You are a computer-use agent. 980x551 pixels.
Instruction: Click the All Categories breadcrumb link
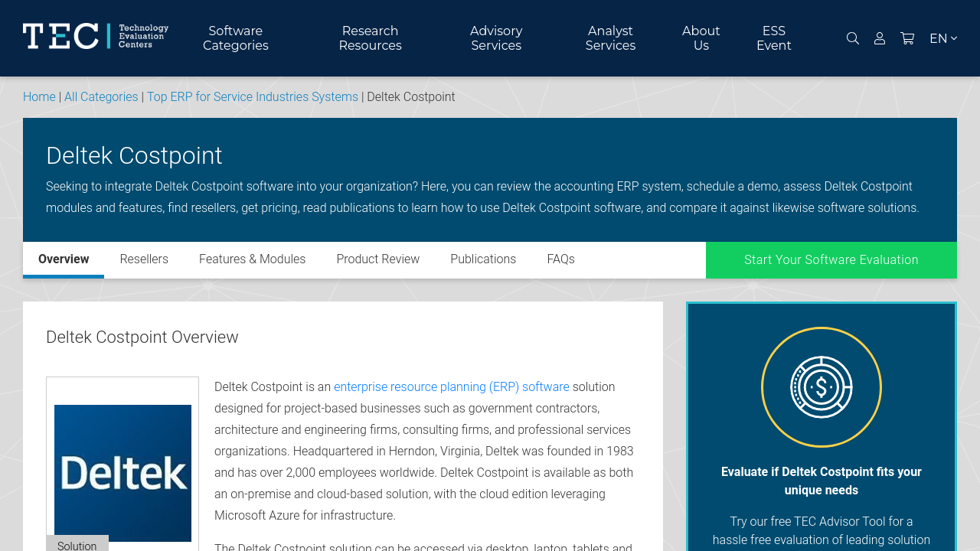pos(101,97)
